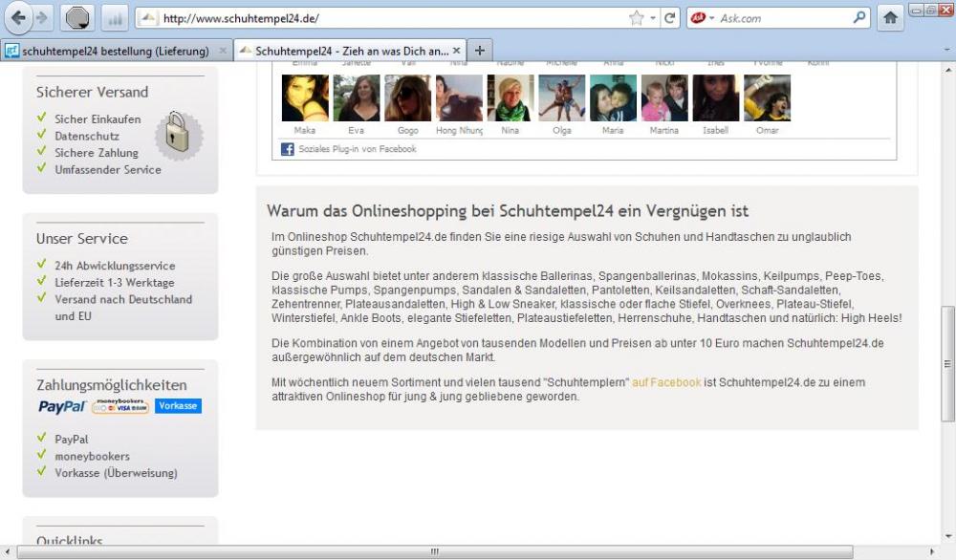Click the vertical scrollbar down arrow
Viewport: 956px width, 560px height.
(947, 537)
